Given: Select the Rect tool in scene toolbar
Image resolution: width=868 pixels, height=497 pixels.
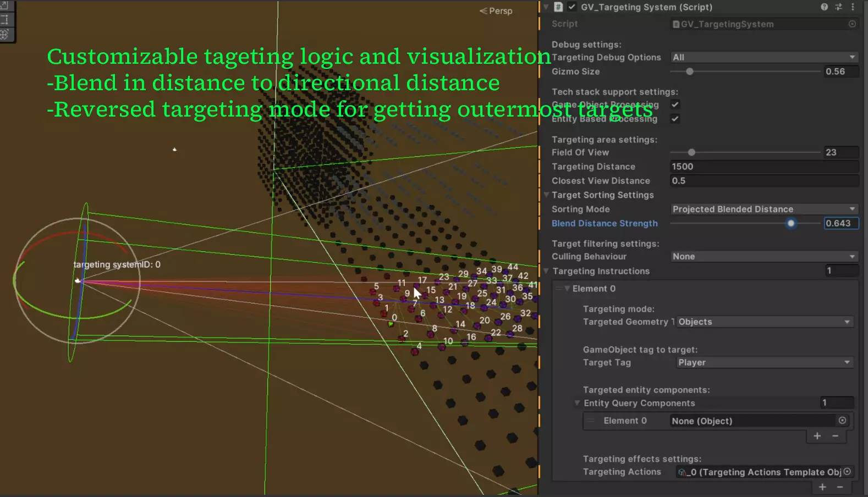Looking at the screenshot, I should (x=4, y=20).
